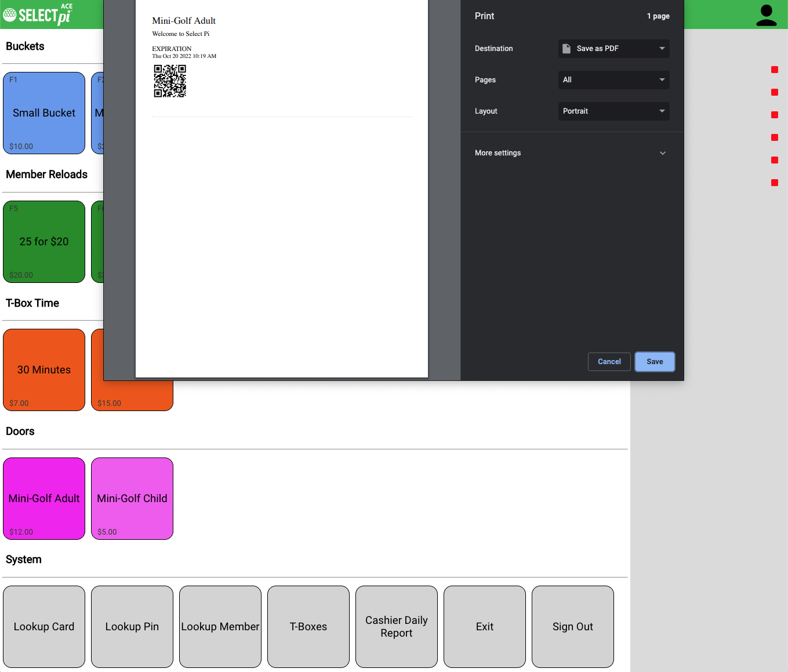788x672 pixels.
Task: Cancel the print dialog
Action: [609, 362]
